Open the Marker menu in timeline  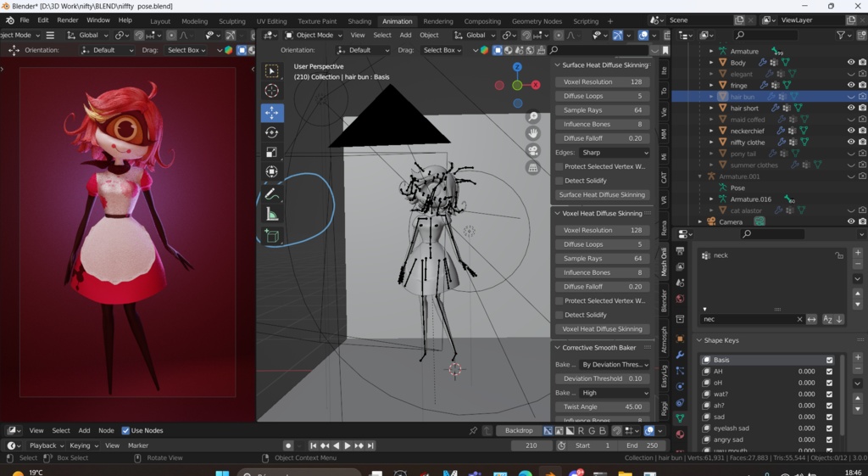click(138, 445)
